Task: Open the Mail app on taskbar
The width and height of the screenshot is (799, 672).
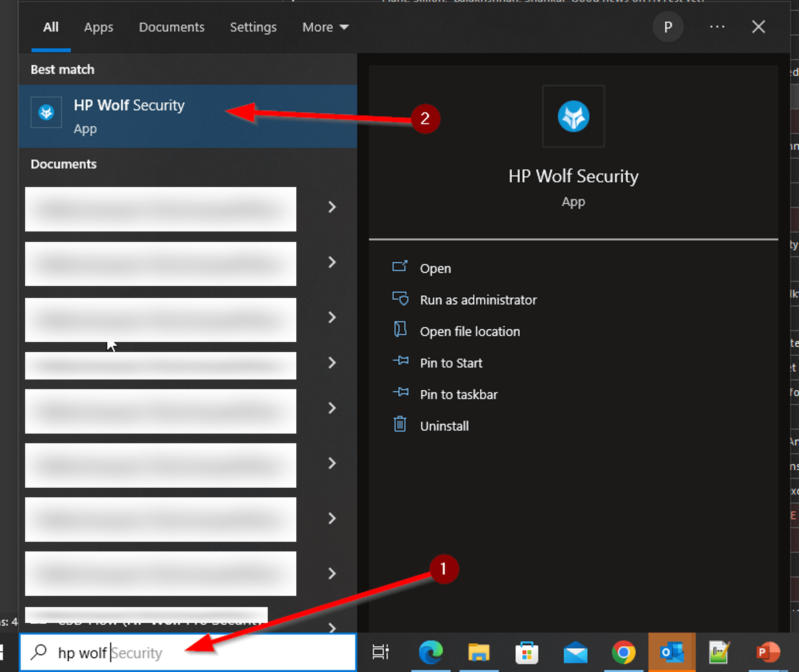Action: [575, 652]
